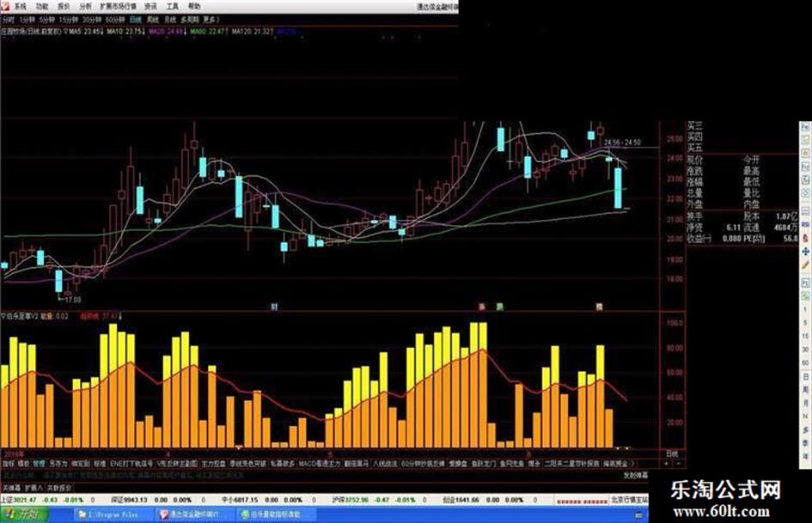Image resolution: width=812 pixels, height=523 pixels.
Task: Open the 资讯 menu
Action: point(150,6)
